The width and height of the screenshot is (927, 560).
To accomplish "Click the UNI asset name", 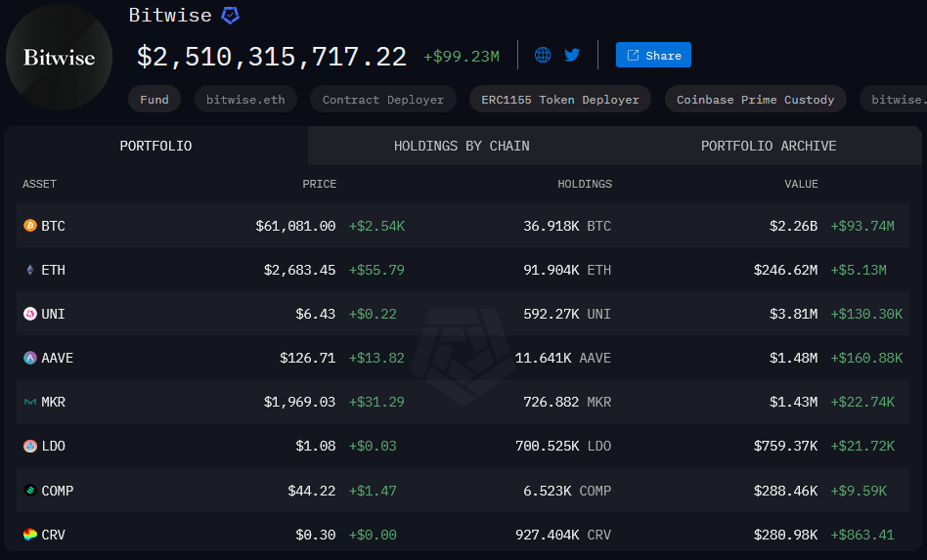I will coord(53,314).
